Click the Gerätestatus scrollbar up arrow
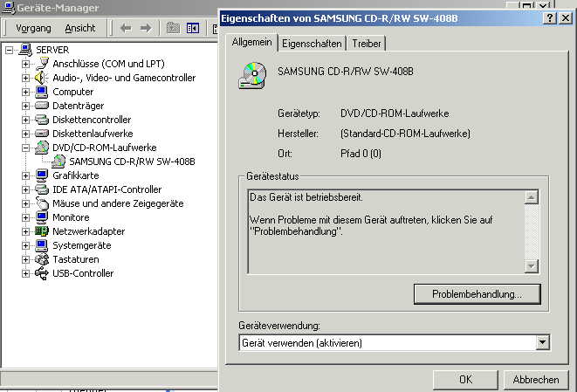 [532, 197]
